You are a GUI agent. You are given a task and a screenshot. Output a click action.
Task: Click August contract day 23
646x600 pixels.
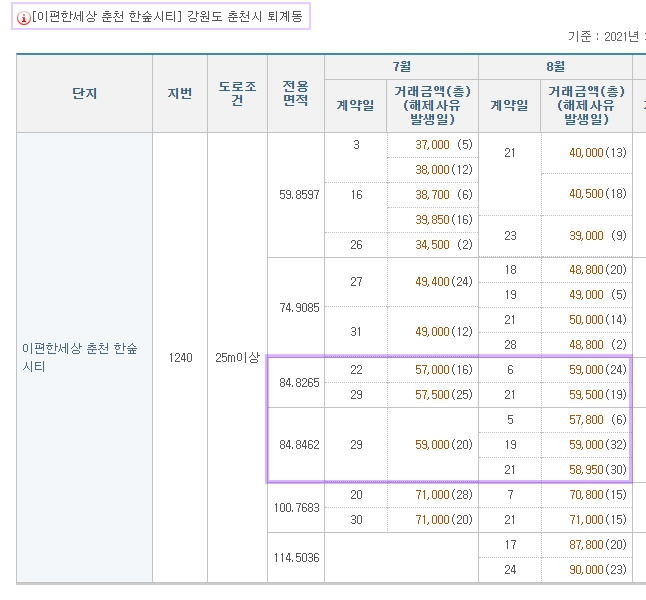(510, 236)
